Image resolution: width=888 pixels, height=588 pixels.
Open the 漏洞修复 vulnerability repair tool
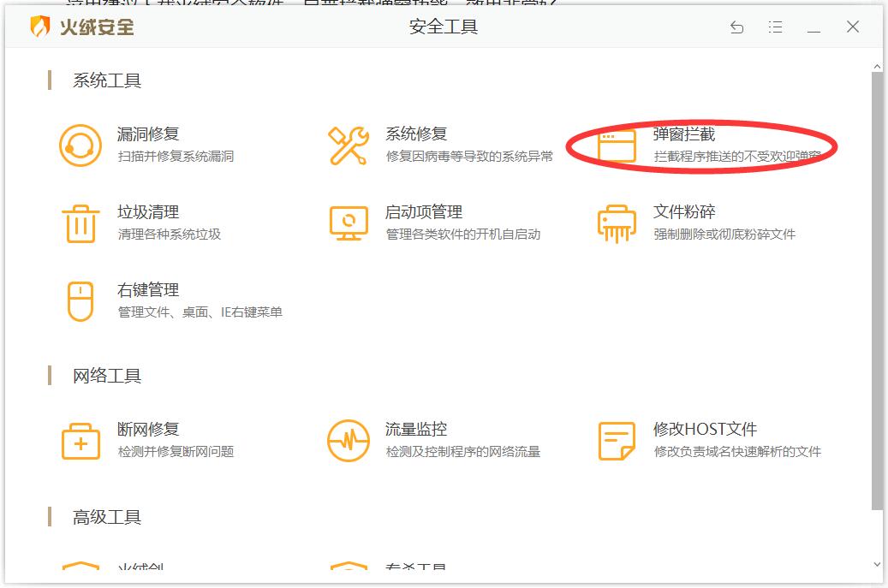[119, 143]
